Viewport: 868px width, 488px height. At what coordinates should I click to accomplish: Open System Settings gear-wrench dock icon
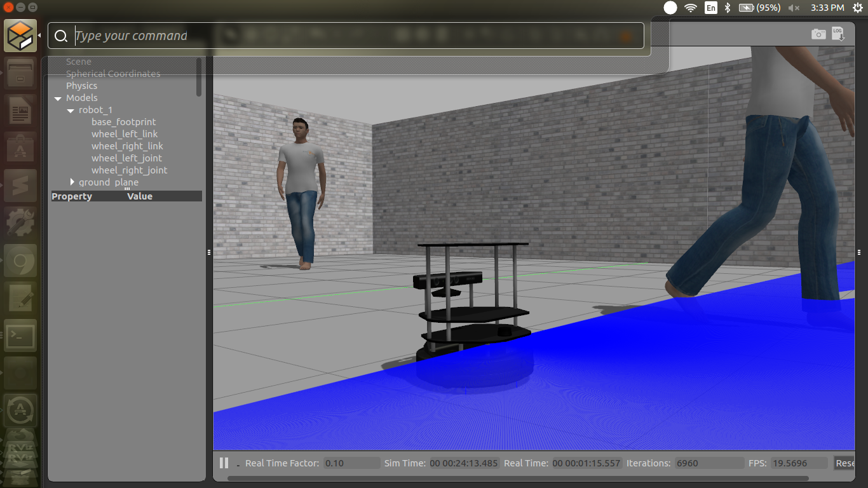click(20, 224)
